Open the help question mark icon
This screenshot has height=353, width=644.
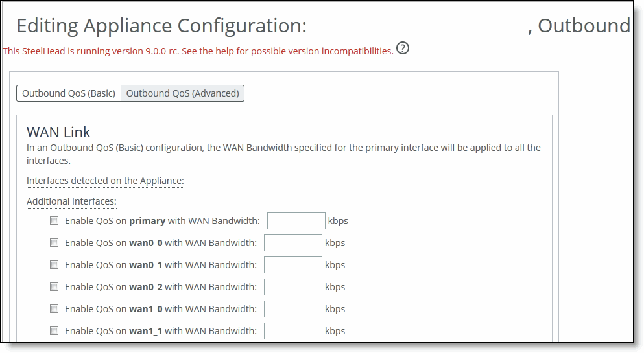[403, 49]
